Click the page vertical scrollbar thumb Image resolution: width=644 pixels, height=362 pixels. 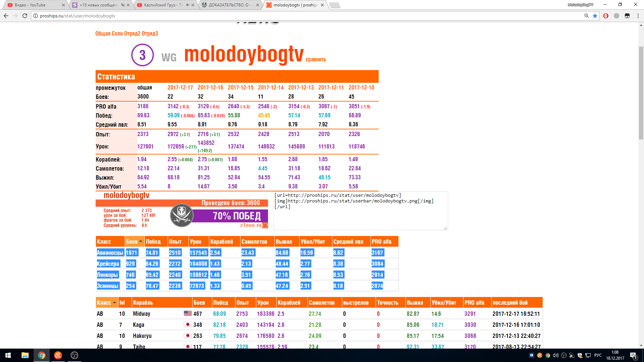[641, 93]
